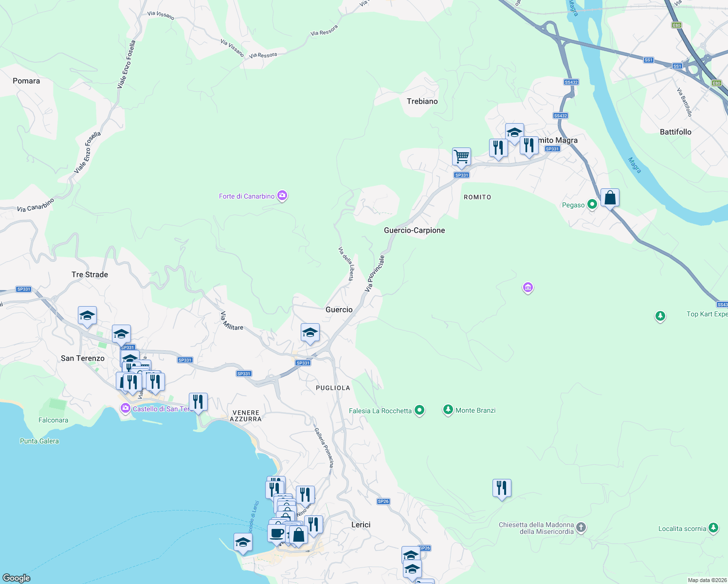Click the camera icon at Forte di Canarbino
The width and height of the screenshot is (728, 584).
tap(282, 195)
